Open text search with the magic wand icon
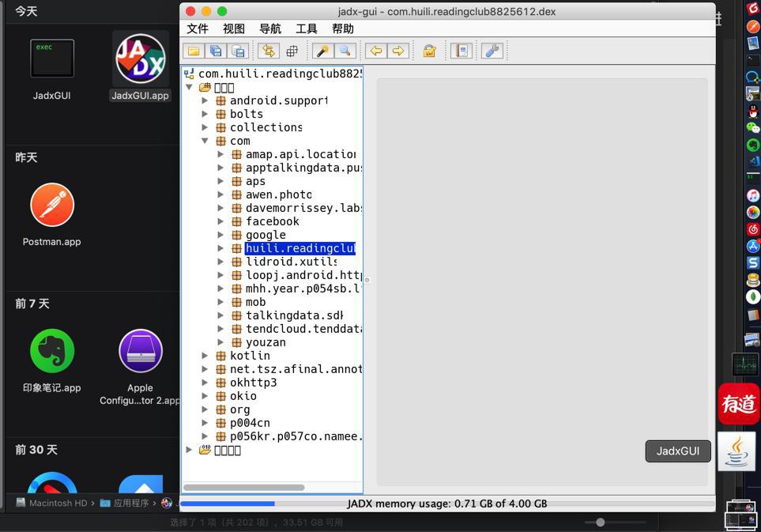761x532 pixels. (x=322, y=51)
